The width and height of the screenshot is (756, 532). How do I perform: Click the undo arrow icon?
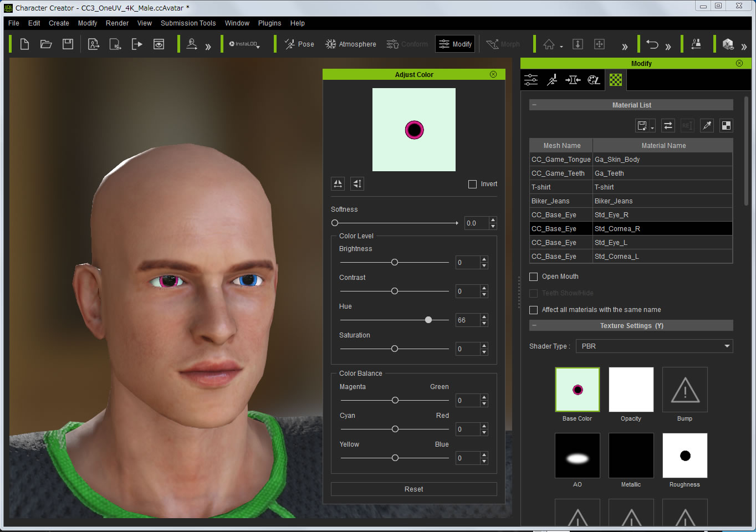[x=652, y=44]
